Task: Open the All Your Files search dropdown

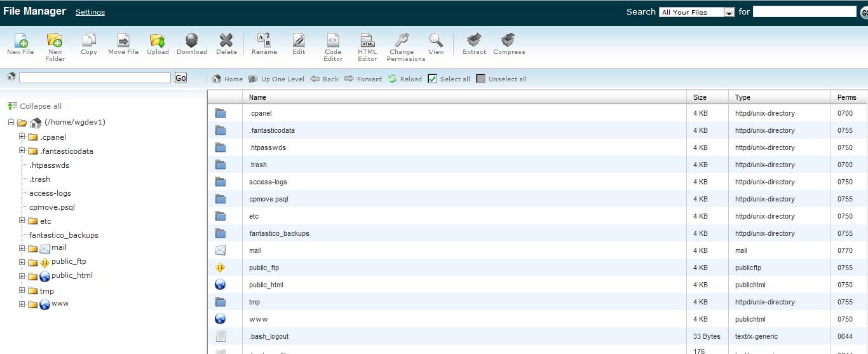Action: click(x=697, y=12)
